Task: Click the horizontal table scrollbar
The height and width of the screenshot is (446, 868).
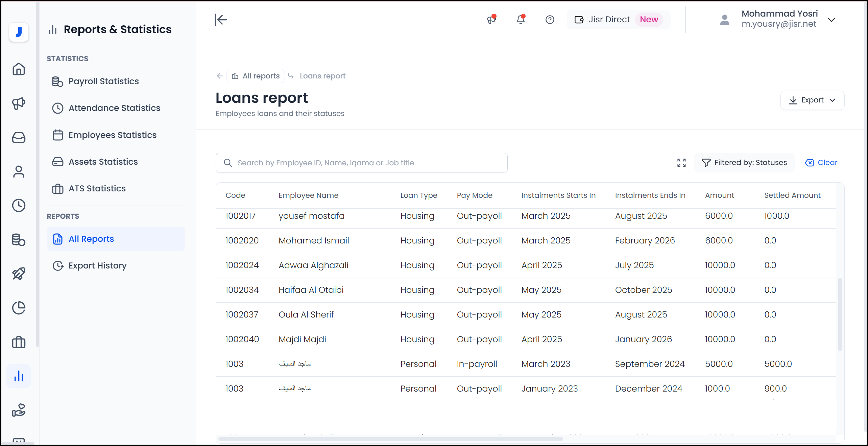Action: 390,439
